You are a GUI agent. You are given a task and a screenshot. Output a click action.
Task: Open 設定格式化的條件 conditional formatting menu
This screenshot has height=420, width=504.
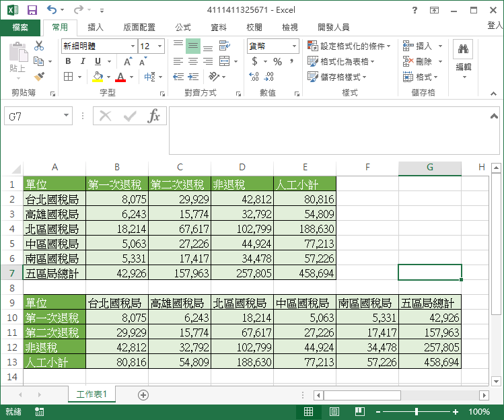(x=349, y=46)
